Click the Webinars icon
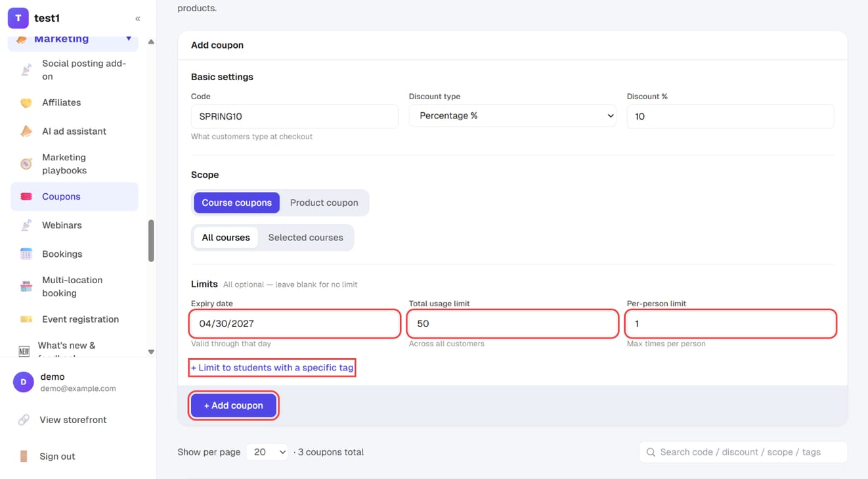The height and width of the screenshot is (479, 868). click(x=26, y=225)
